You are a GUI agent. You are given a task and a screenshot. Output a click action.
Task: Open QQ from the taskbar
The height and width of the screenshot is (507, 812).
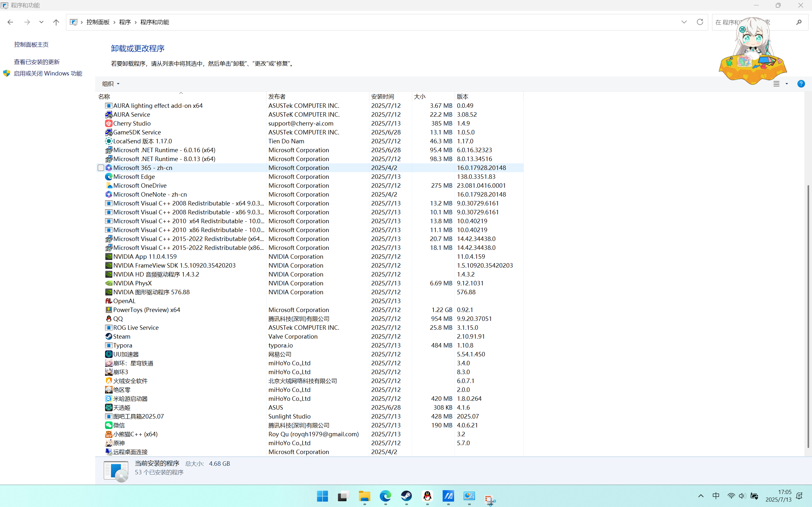pos(427,496)
